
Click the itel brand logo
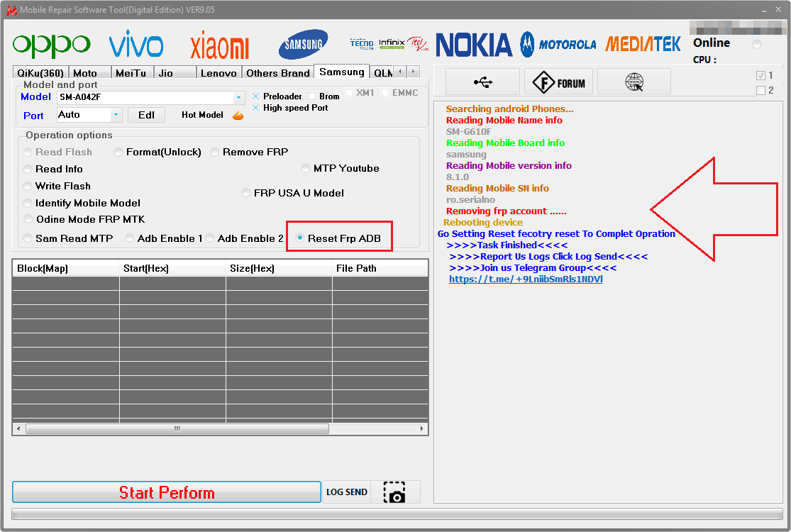pyautogui.click(x=418, y=44)
